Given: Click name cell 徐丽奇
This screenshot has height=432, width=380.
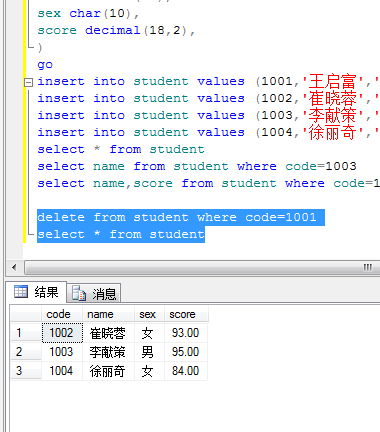Looking at the screenshot, I should tap(108, 371).
